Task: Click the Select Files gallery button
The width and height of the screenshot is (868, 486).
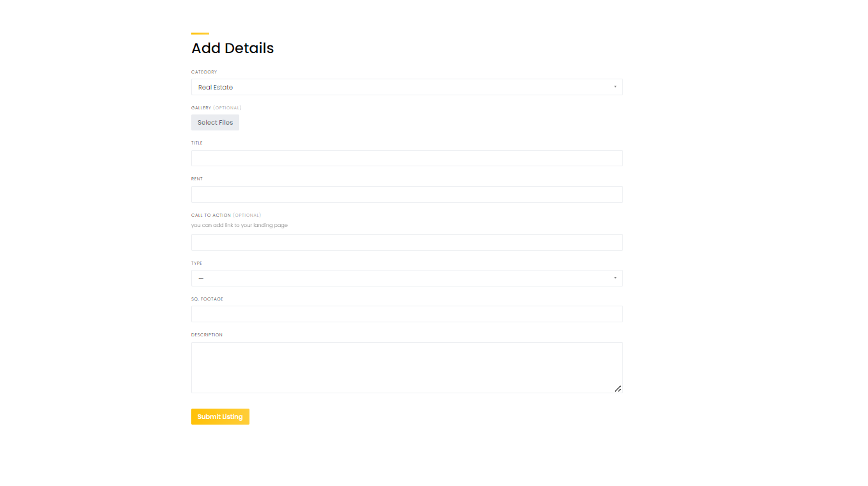Action: pos(215,123)
